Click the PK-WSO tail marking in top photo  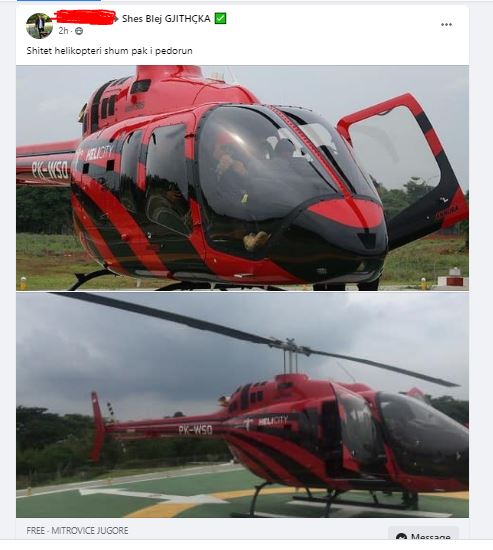(49, 170)
